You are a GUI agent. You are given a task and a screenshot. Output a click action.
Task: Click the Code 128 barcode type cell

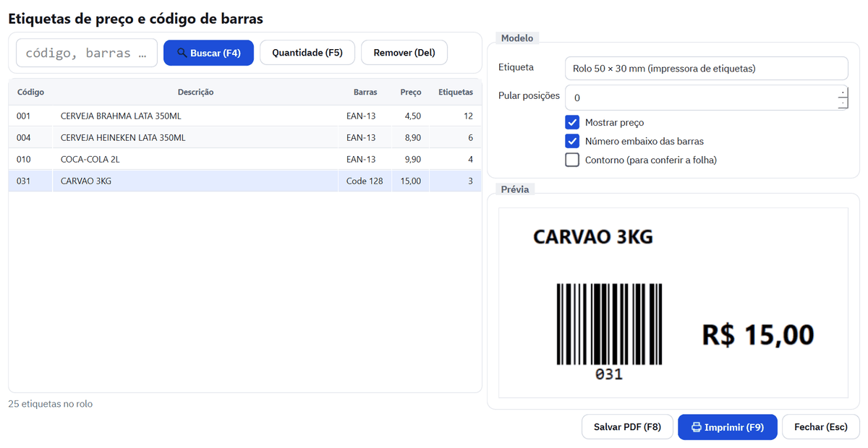pyautogui.click(x=365, y=181)
